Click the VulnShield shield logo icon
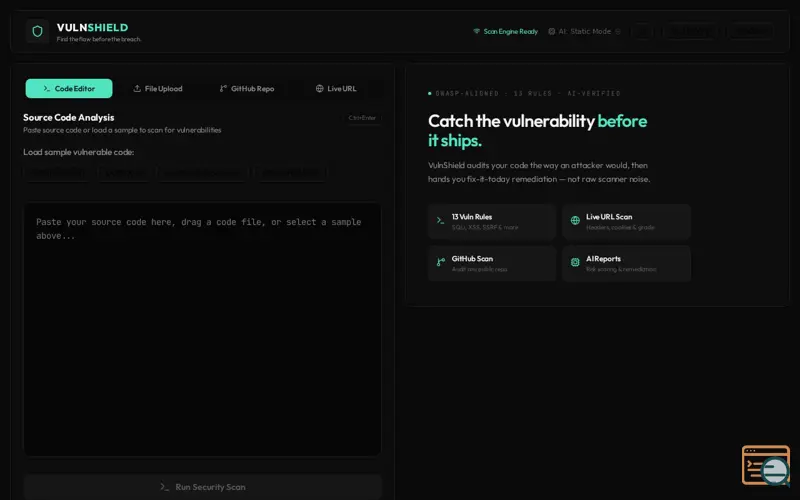 coord(37,32)
